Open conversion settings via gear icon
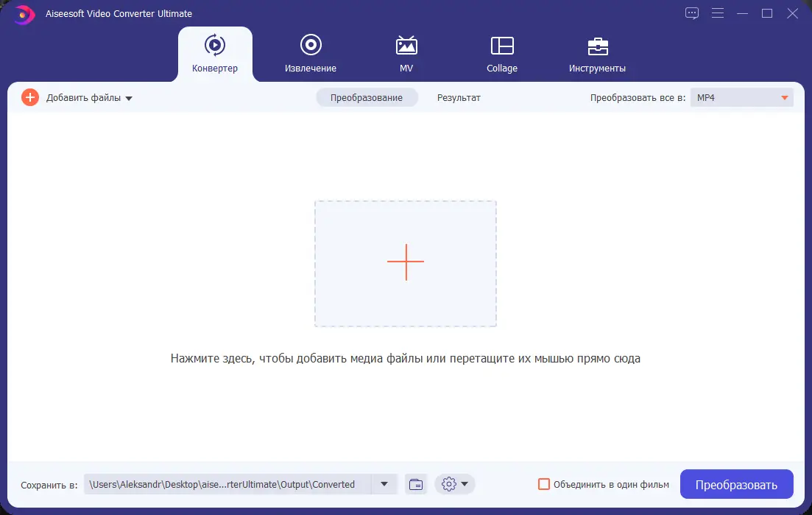 tap(450, 484)
